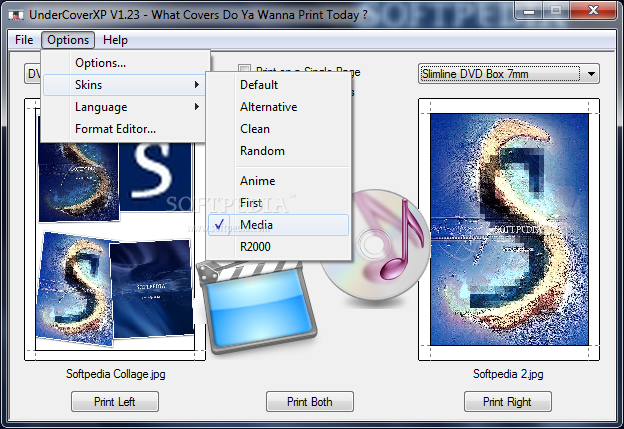Click the Print Left button
Screen dimensions: 624x429
(x=115, y=402)
